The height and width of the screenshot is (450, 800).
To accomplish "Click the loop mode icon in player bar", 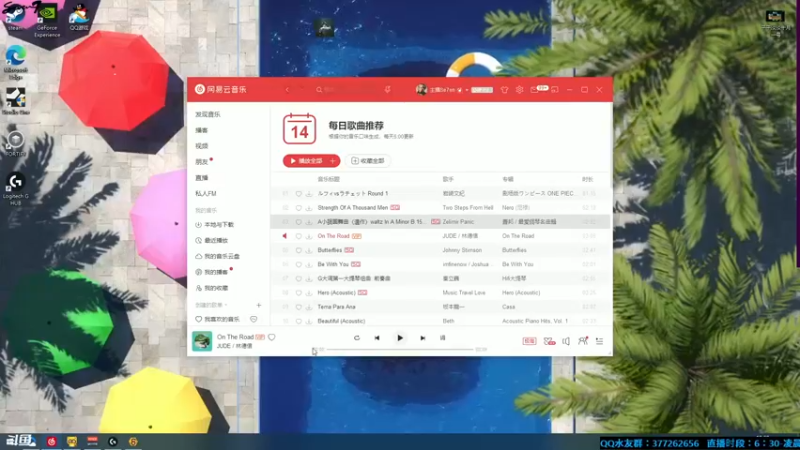I will (x=357, y=338).
